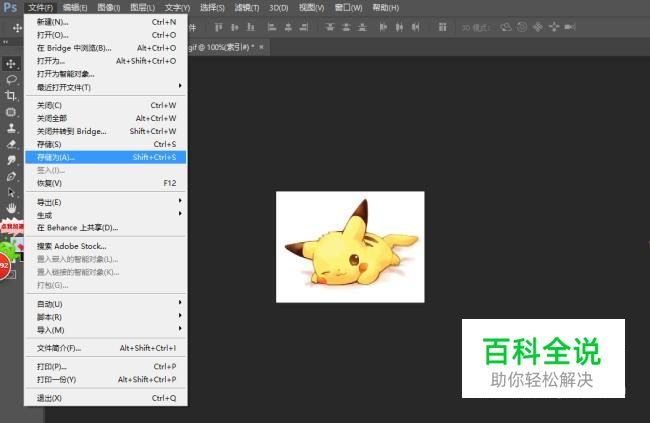Click Align right edges icon
Screen dimensions: 650x423
(304, 27)
